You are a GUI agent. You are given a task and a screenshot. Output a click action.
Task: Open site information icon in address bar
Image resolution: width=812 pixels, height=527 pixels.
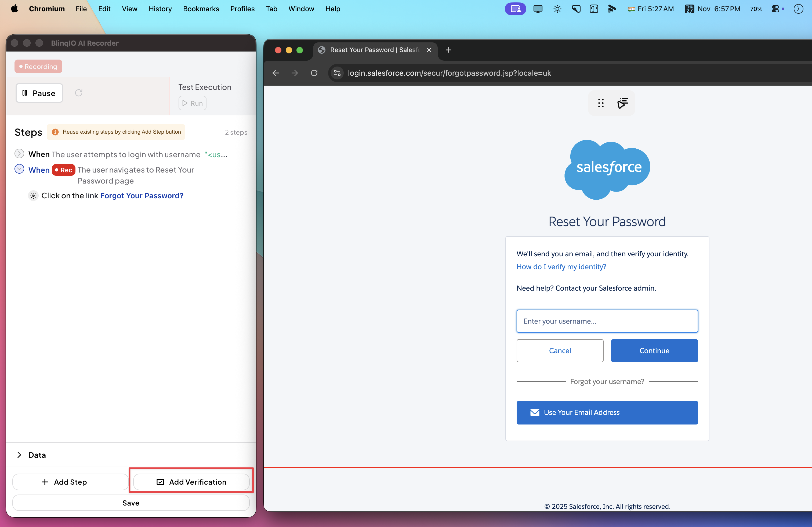(337, 73)
